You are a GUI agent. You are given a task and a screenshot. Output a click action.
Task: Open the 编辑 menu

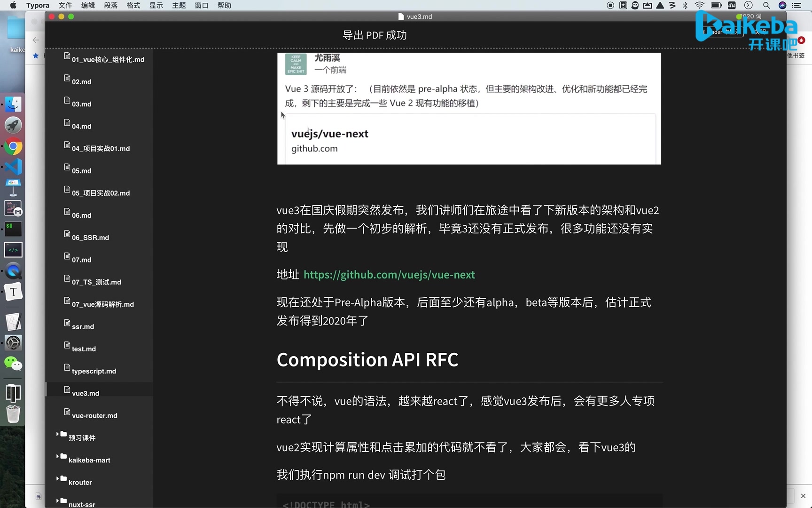88,5
